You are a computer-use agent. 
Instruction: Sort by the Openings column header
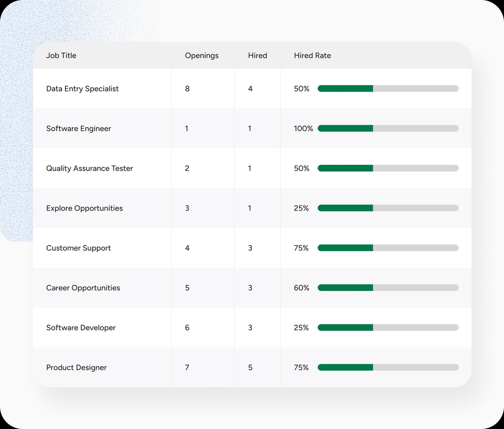[x=202, y=56]
